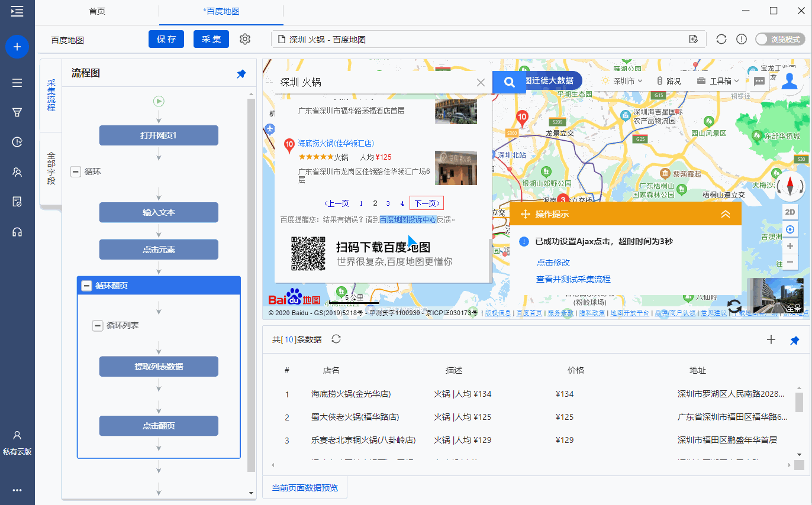This screenshot has height=505, width=812.
Task: Refresh data count with circular arrow icon
Action: 336,339
